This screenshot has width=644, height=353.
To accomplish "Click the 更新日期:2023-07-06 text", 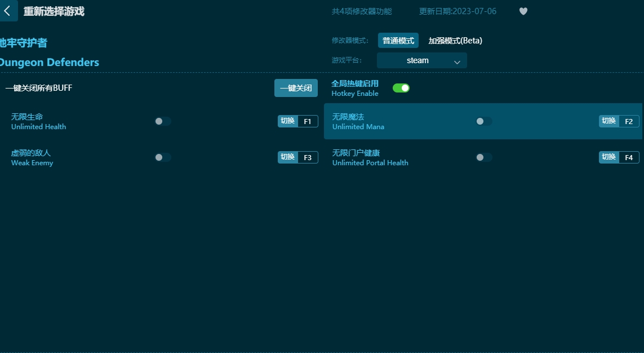I will click(458, 11).
